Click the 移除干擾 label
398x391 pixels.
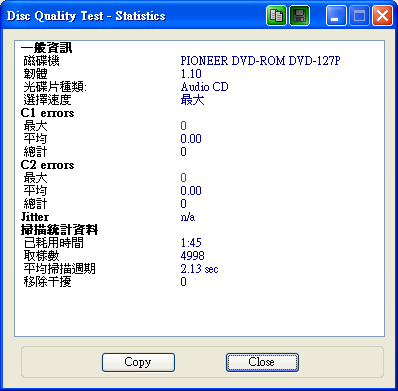tap(47, 282)
